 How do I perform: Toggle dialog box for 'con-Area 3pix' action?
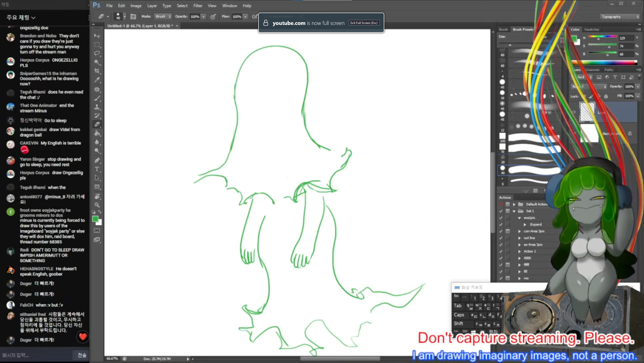tap(508, 231)
